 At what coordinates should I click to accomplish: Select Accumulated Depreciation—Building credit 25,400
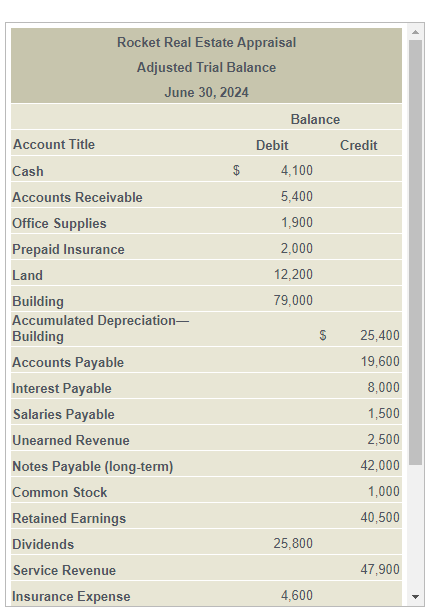click(380, 335)
